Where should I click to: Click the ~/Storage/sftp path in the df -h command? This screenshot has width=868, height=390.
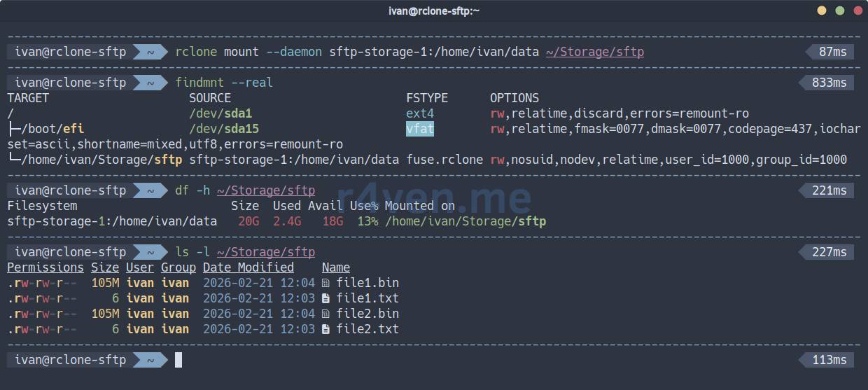(x=265, y=190)
